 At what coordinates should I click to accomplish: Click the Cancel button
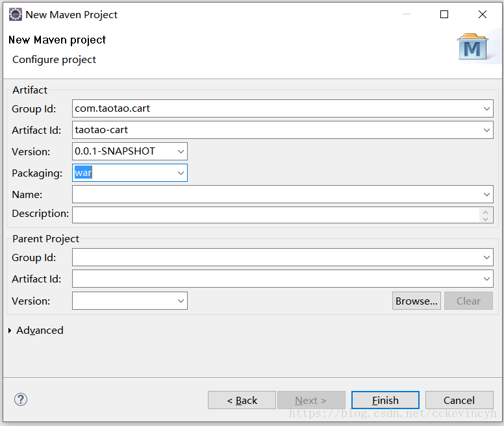459,400
